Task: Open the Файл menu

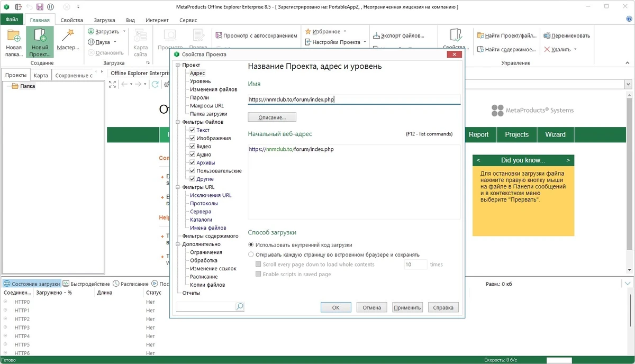Action: coord(12,20)
